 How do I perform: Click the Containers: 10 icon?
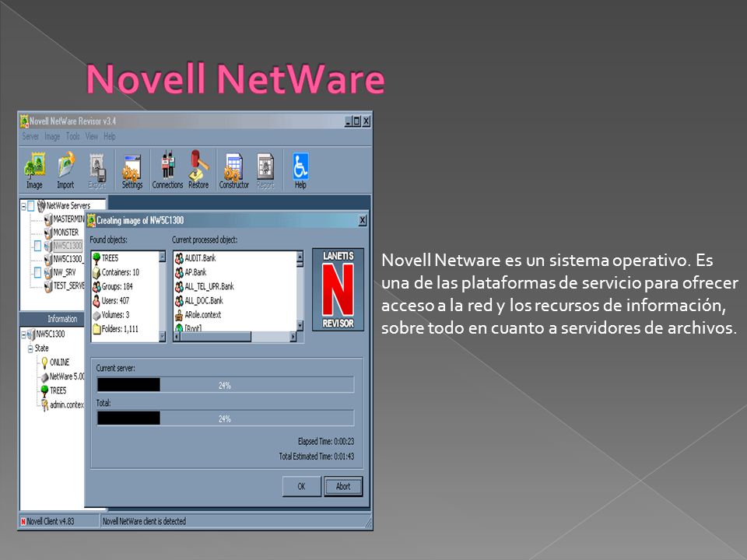click(x=96, y=272)
